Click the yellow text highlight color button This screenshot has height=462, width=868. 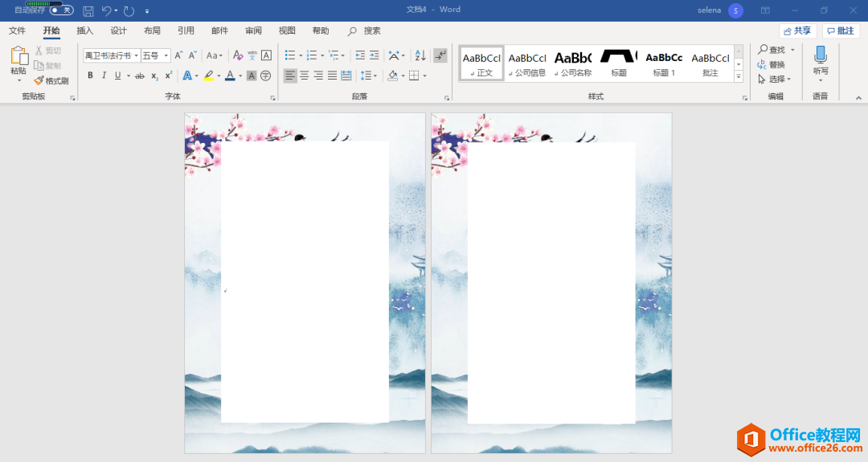coord(208,76)
